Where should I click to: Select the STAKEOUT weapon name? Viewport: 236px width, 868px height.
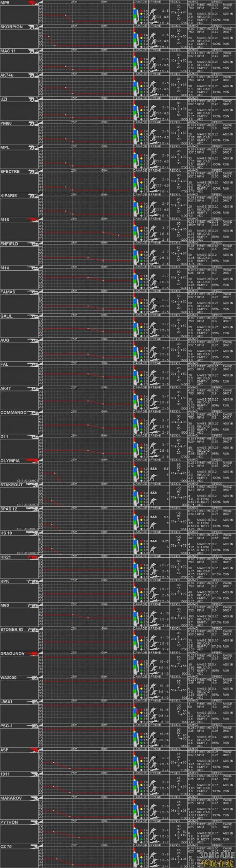tap(11, 485)
